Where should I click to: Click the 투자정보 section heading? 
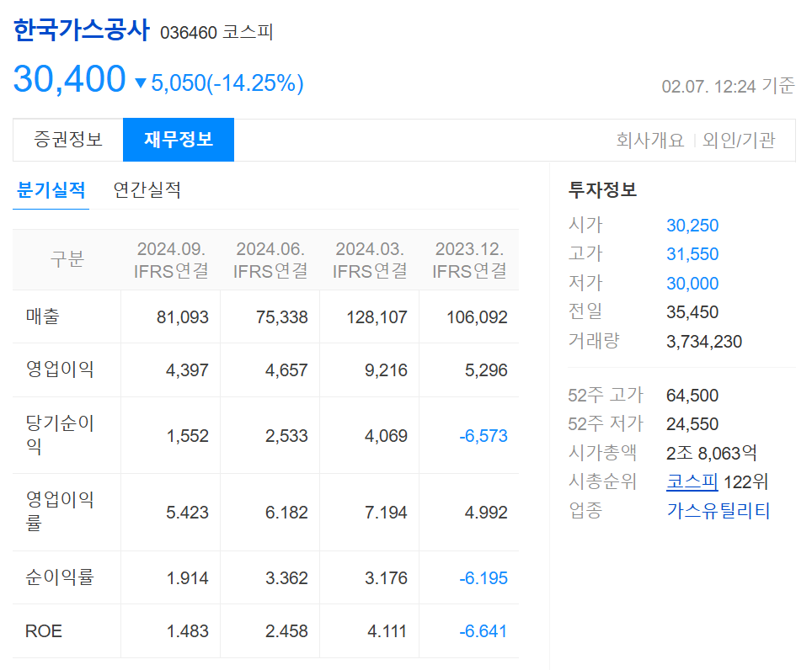tap(602, 190)
